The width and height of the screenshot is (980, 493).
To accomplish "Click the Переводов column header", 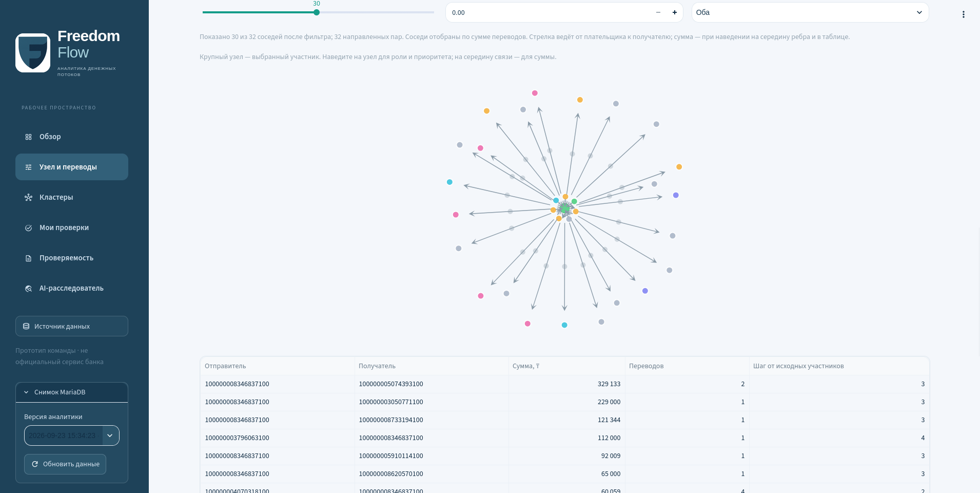I will pyautogui.click(x=687, y=366).
